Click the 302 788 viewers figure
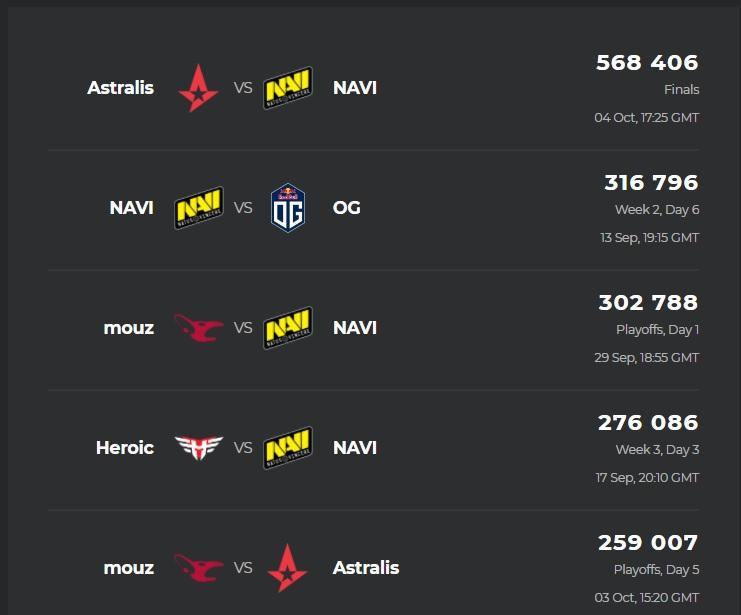This screenshot has height=615, width=741. [648, 303]
